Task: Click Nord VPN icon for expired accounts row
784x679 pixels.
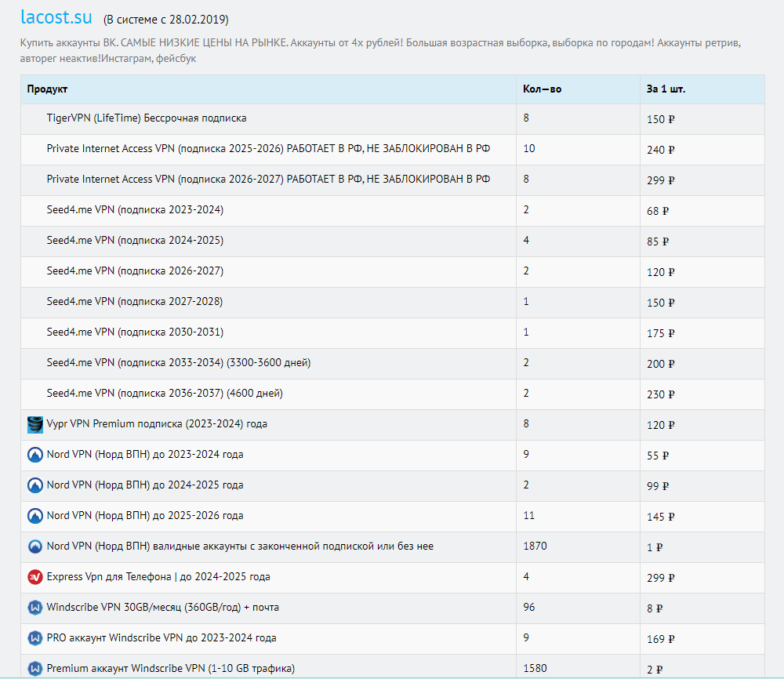Action: tap(35, 546)
